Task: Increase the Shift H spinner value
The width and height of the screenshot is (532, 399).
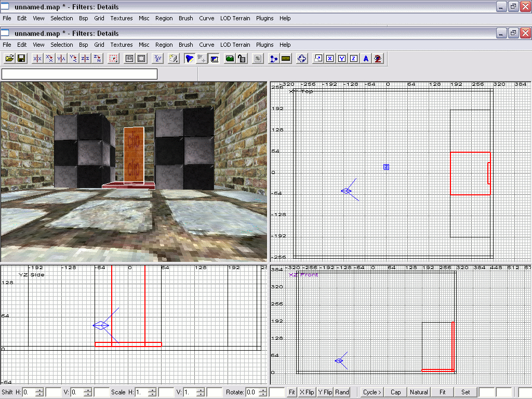Action: coord(39,390)
